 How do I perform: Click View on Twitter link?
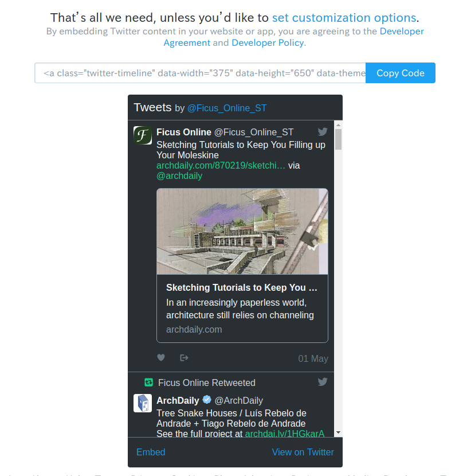point(303,452)
